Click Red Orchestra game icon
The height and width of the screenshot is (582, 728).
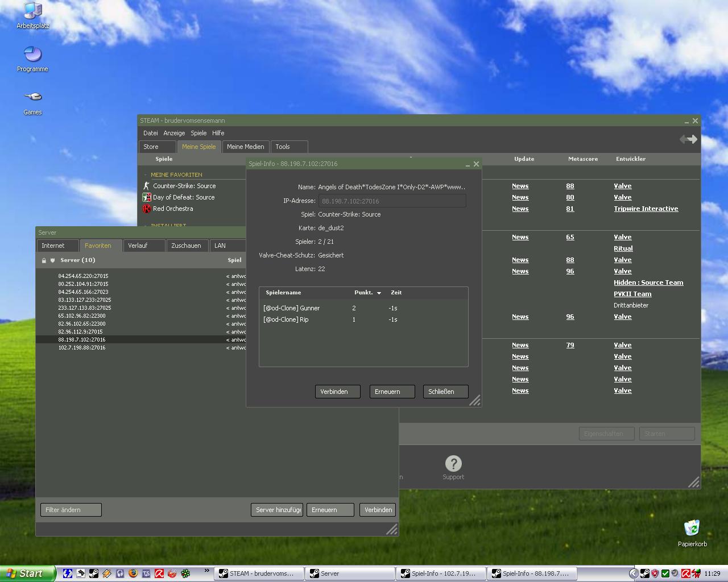(146, 209)
